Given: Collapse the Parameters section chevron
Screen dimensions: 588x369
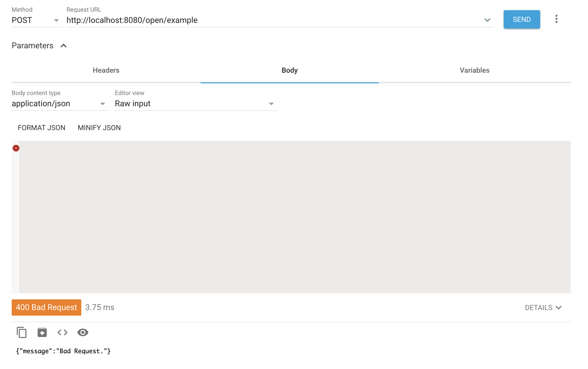Looking at the screenshot, I should tap(64, 46).
